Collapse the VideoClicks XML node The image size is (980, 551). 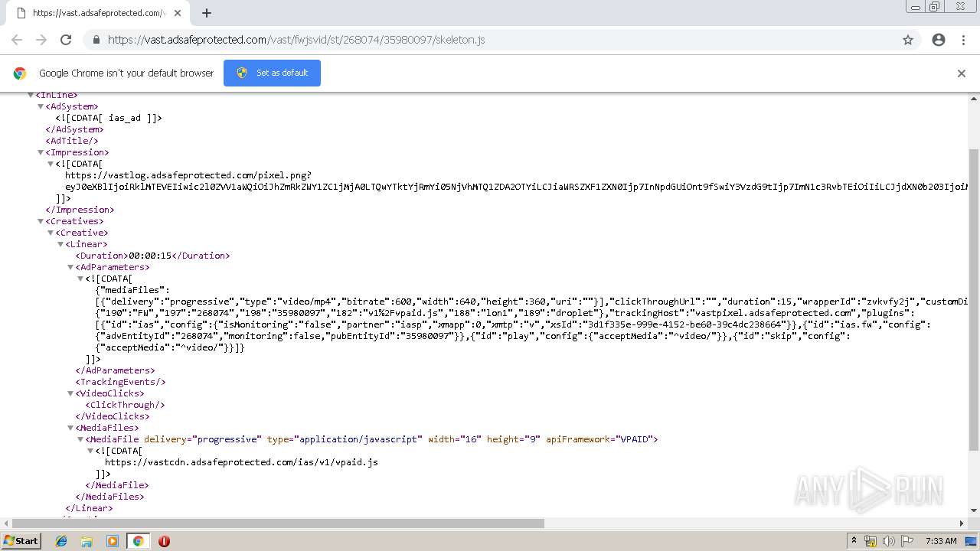(70, 393)
